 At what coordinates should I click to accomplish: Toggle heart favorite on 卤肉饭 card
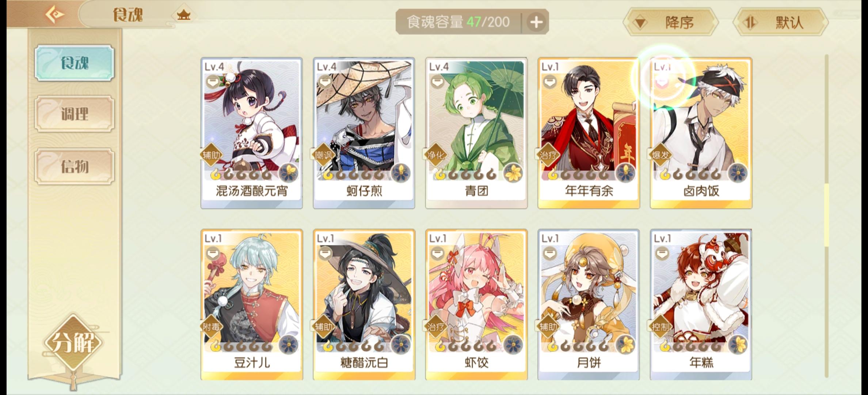(662, 82)
